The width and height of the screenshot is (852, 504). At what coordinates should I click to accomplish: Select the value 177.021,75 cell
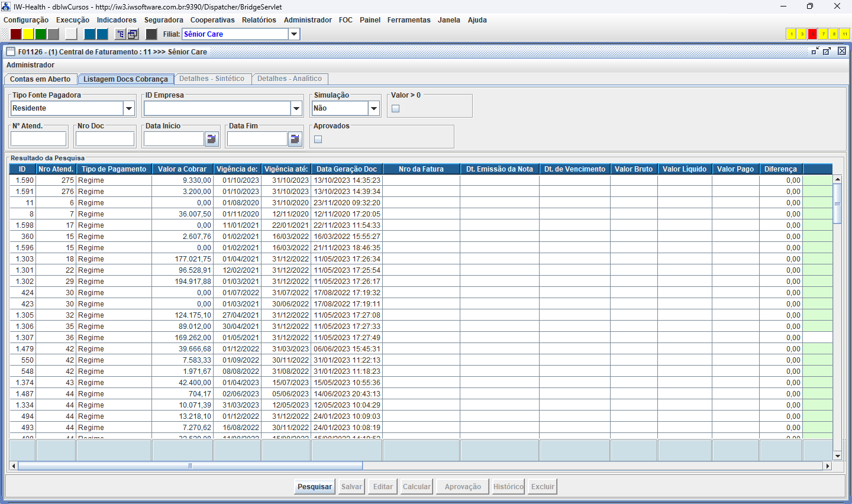[x=182, y=259]
